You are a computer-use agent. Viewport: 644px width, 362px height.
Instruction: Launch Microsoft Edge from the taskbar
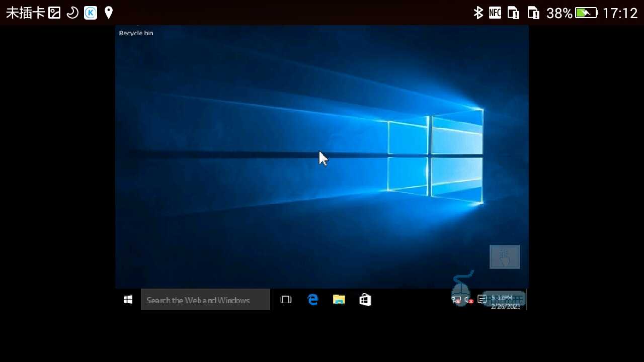click(313, 300)
